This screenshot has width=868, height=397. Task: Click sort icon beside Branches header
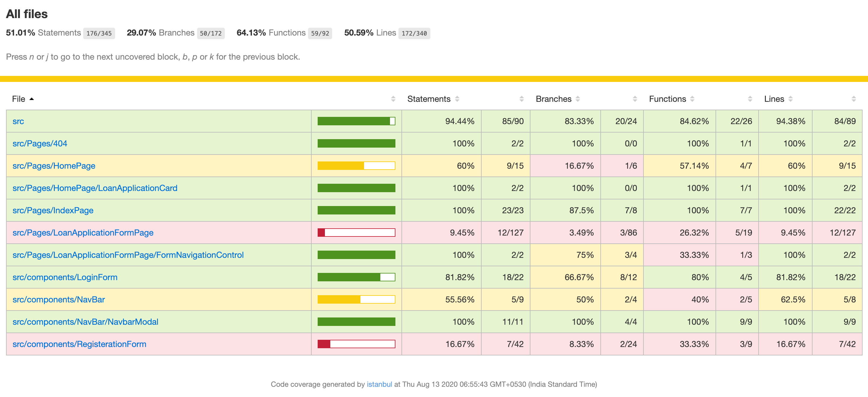tap(577, 99)
